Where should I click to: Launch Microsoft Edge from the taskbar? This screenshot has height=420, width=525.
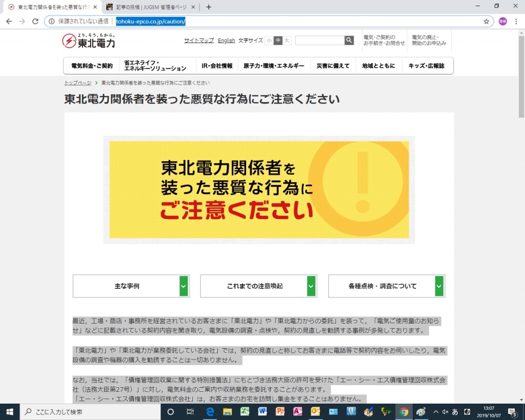pos(210,412)
